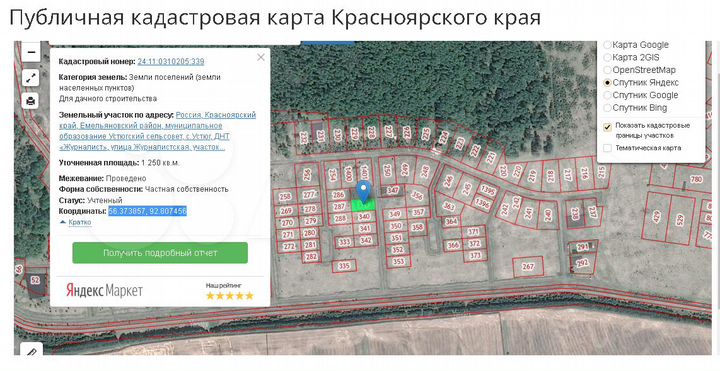This screenshot has width=720, height=371.
Task: Select parcel 341 on the map
Action: click(x=365, y=228)
